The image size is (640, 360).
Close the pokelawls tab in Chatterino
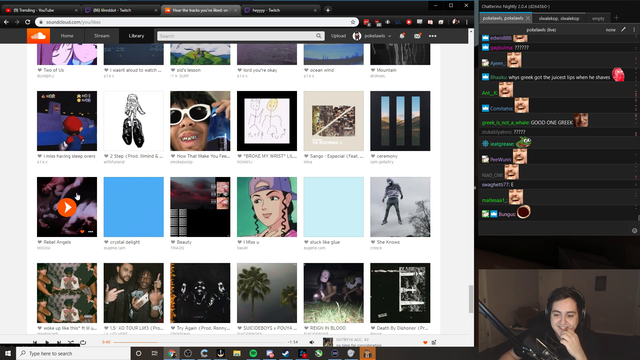click(527, 18)
